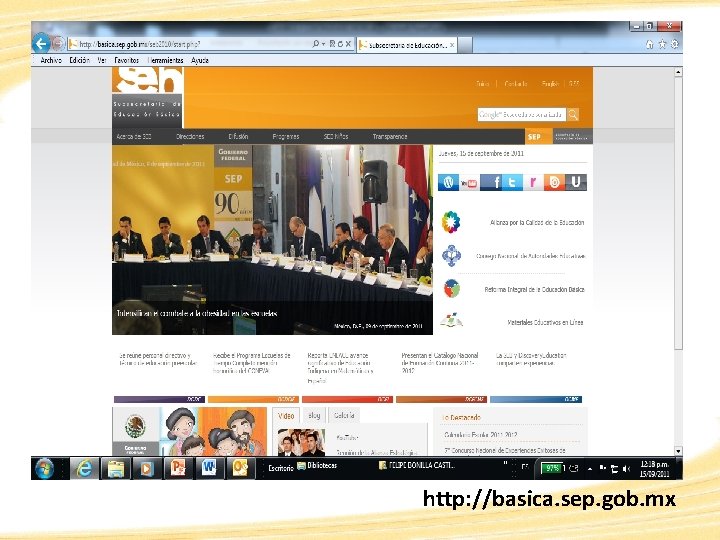Open Outlook from the taskbar
720x540 pixels.
[240, 469]
